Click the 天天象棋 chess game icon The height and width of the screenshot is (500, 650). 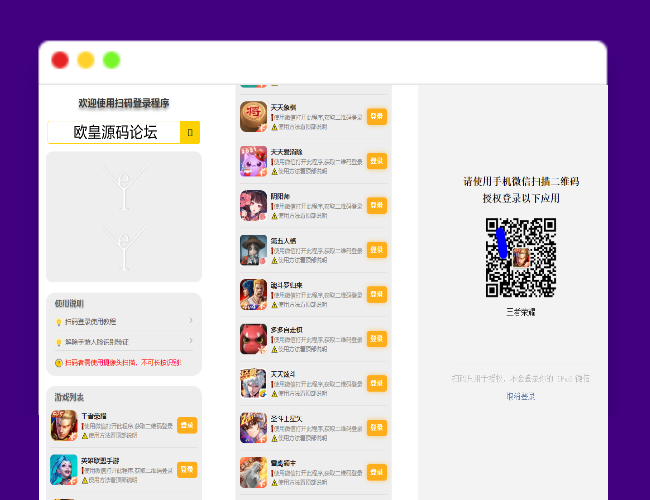(x=254, y=117)
